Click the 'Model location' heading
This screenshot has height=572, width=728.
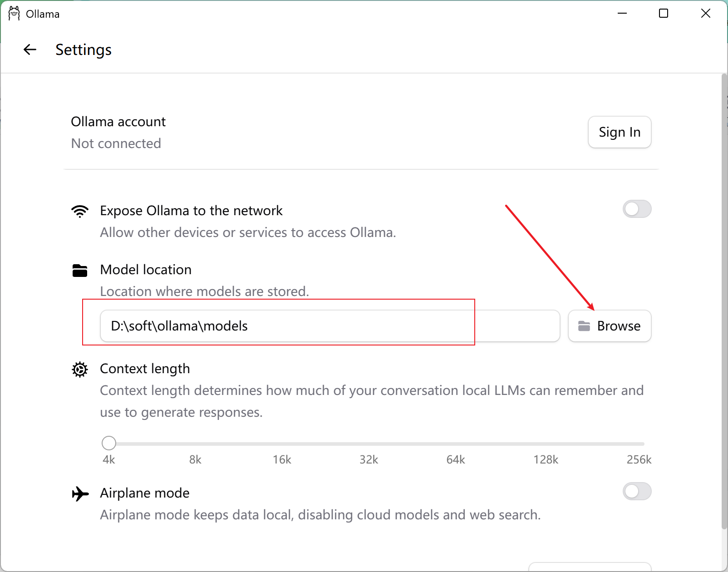click(x=146, y=270)
